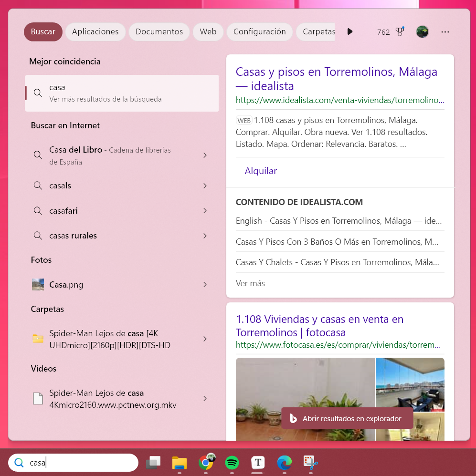This screenshot has width=476, height=476.
Task: Expand the Casa.png photo result chevron
Action: click(205, 285)
